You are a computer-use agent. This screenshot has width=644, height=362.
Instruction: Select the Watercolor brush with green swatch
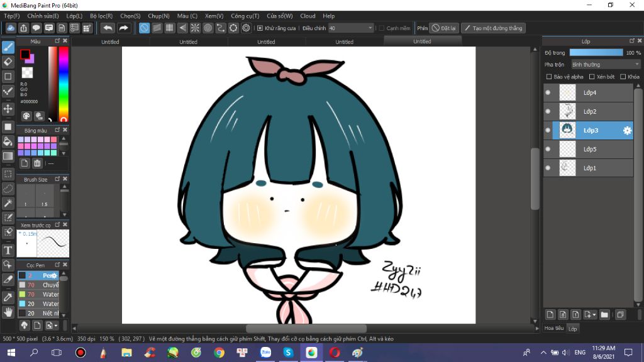coord(38,294)
